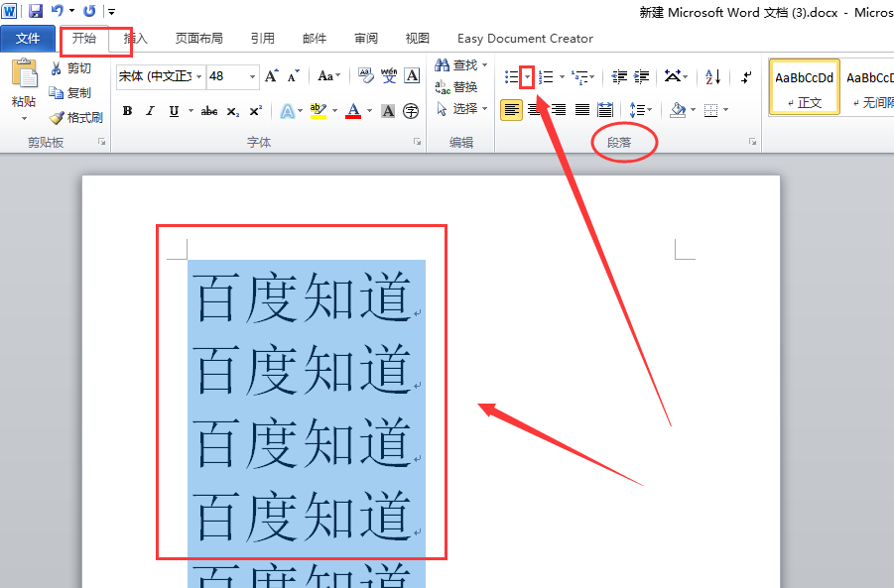Expand the 粘贴 paste options arrow
This screenshot has height=588, width=894.
pyautogui.click(x=24, y=119)
